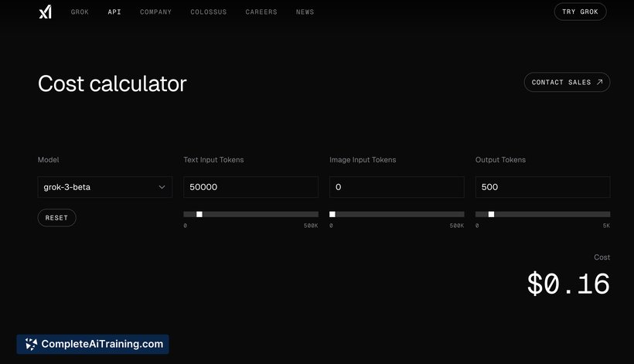Select the API navigation item

pos(114,12)
